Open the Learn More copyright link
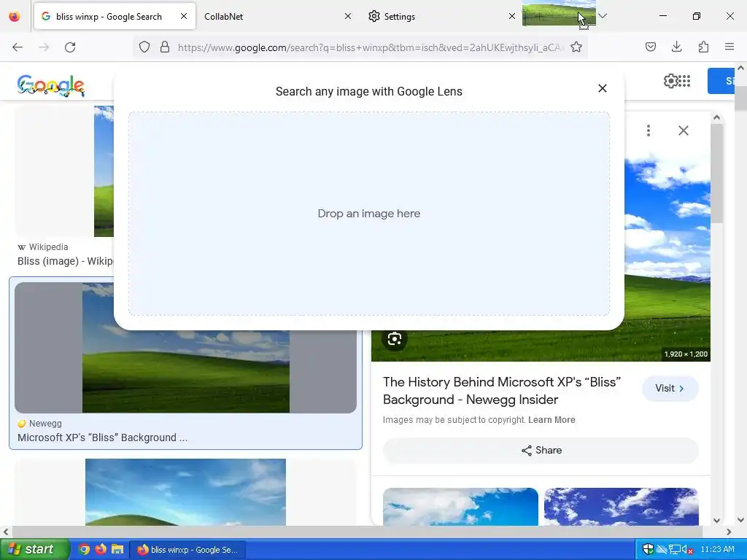 [x=551, y=420]
